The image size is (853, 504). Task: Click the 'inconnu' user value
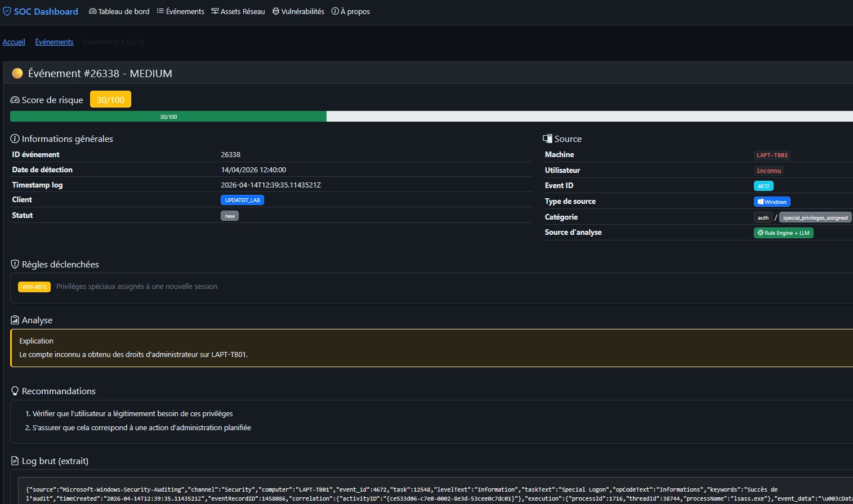coord(769,171)
